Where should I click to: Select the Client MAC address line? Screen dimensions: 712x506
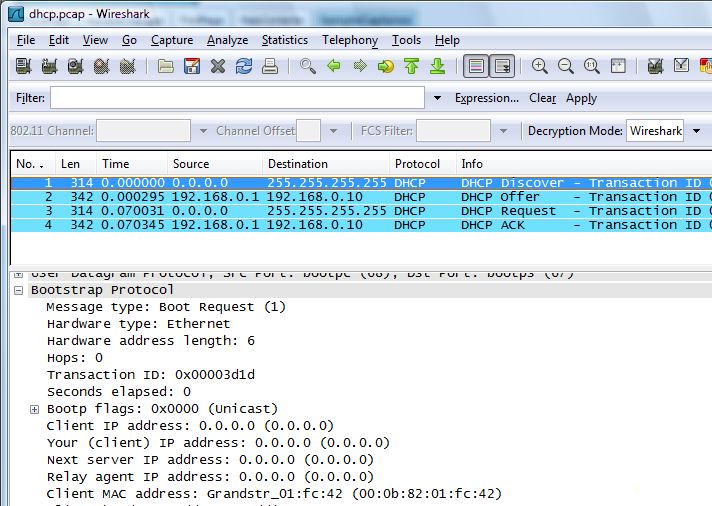(x=274, y=494)
